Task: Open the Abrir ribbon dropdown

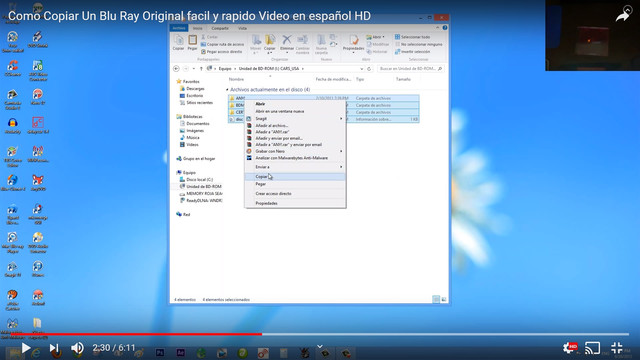Action: [376, 37]
